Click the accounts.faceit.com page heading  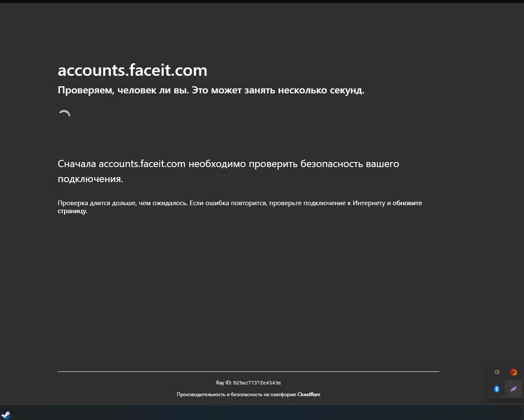click(132, 70)
